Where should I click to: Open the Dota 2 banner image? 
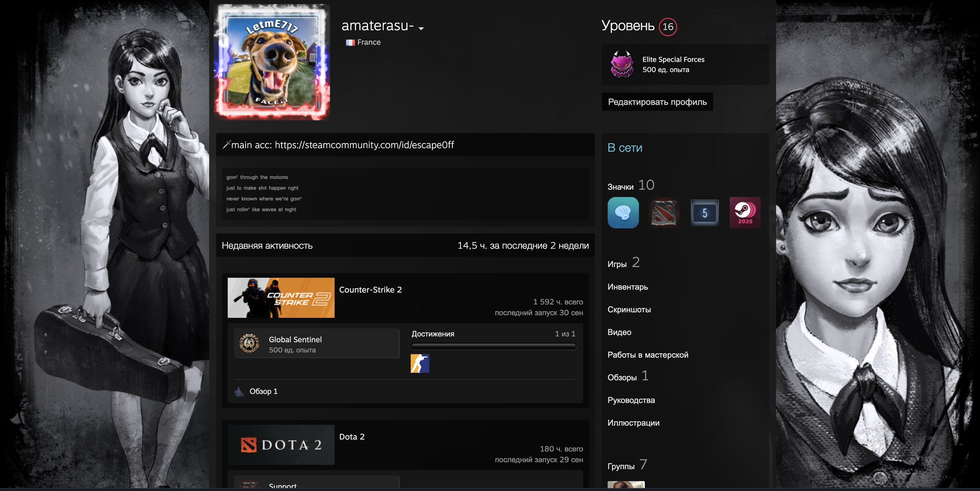(x=281, y=445)
